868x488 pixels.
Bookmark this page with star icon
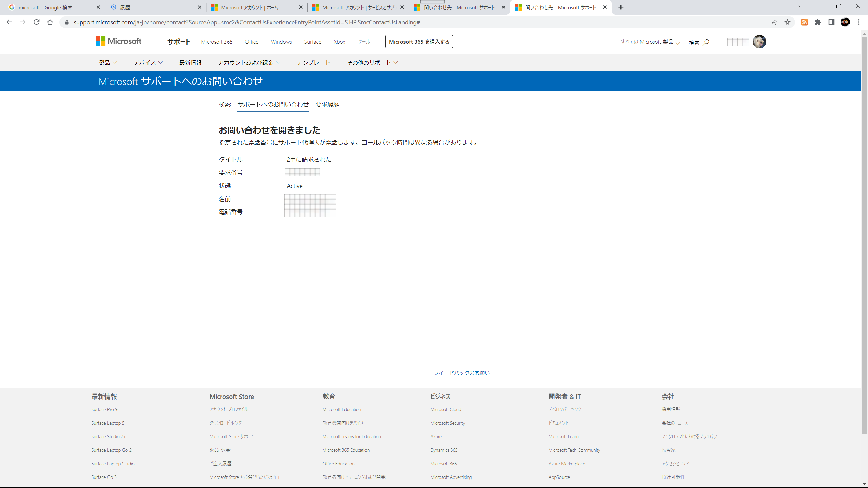click(787, 22)
